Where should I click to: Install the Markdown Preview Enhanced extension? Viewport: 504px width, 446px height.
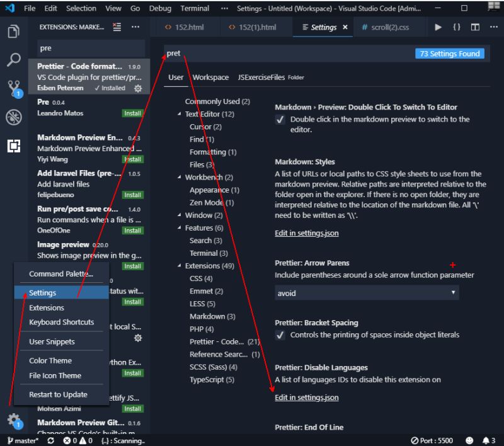coord(132,159)
